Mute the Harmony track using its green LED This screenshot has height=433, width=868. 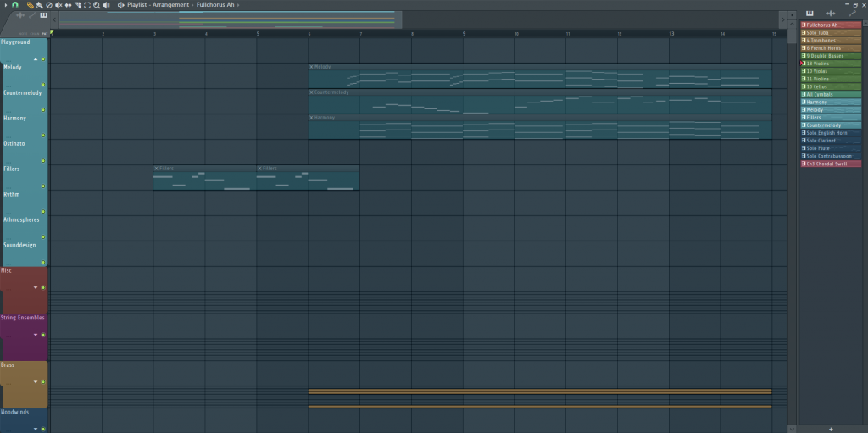[43, 136]
